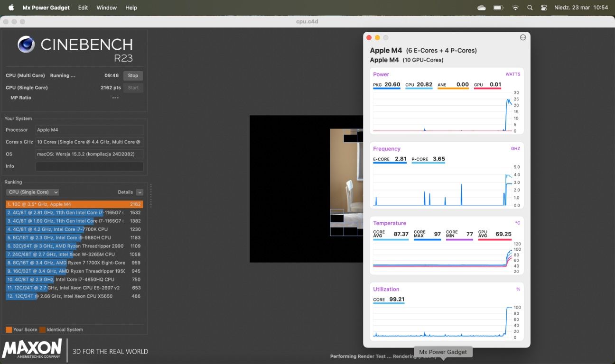Click the Processor field Apple M4
The width and height of the screenshot is (615, 364).
coord(90,130)
